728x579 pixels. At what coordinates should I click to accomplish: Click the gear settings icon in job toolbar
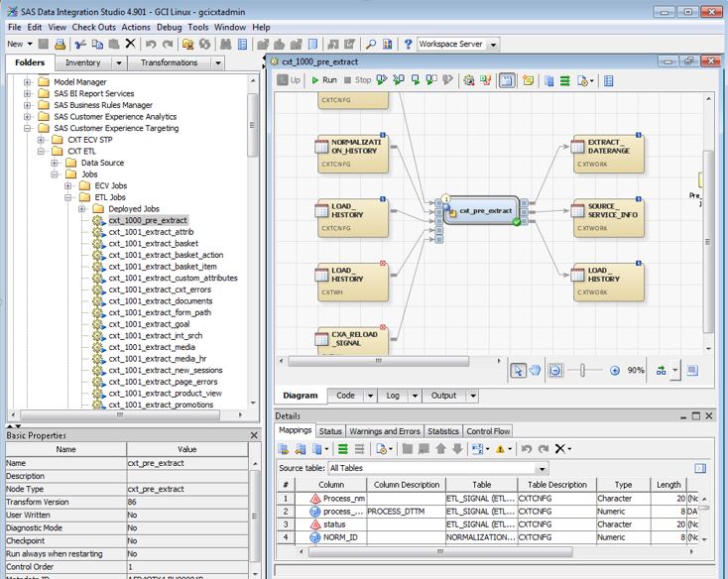(469, 80)
